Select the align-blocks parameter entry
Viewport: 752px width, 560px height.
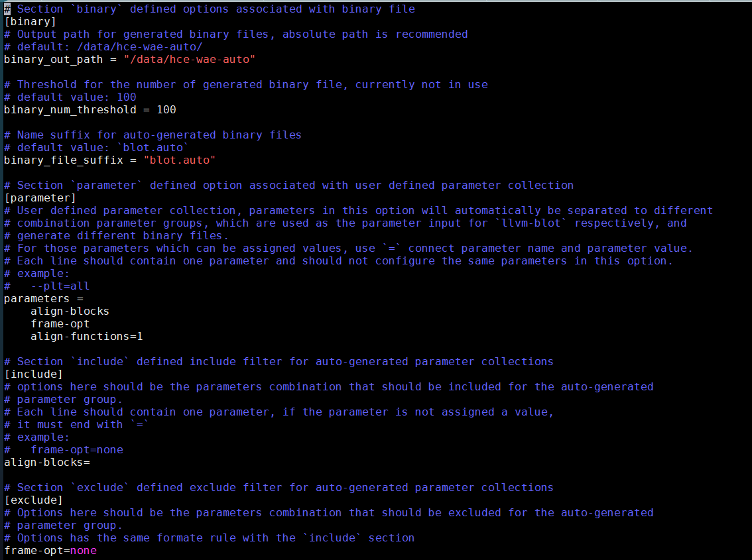pos(70,311)
